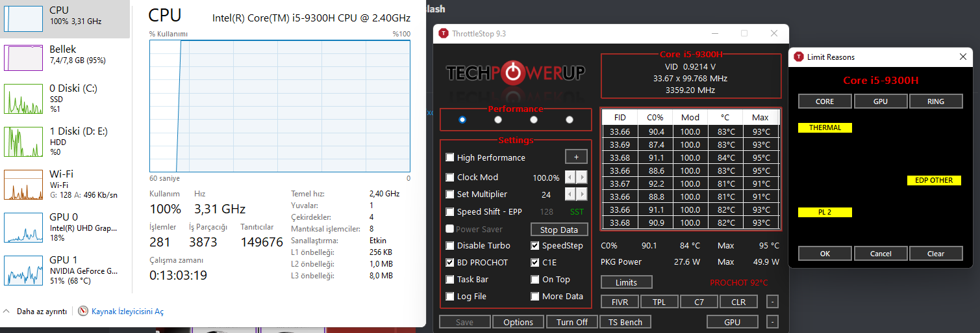980x333 pixels.
Task: Select the first Performance profile radio button
Action: [x=462, y=120]
